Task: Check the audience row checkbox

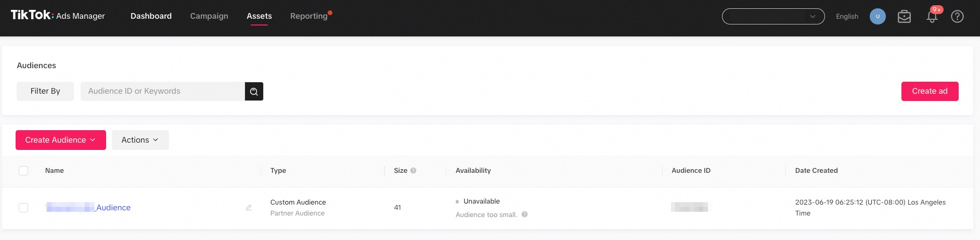Action: pos(23,208)
